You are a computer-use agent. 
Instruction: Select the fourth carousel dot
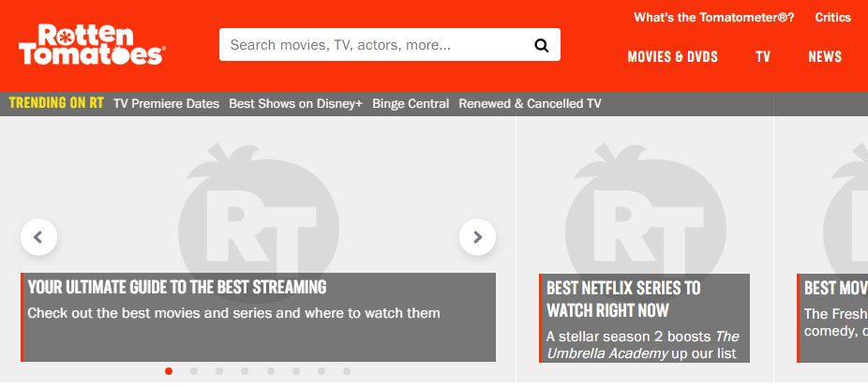(x=245, y=371)
